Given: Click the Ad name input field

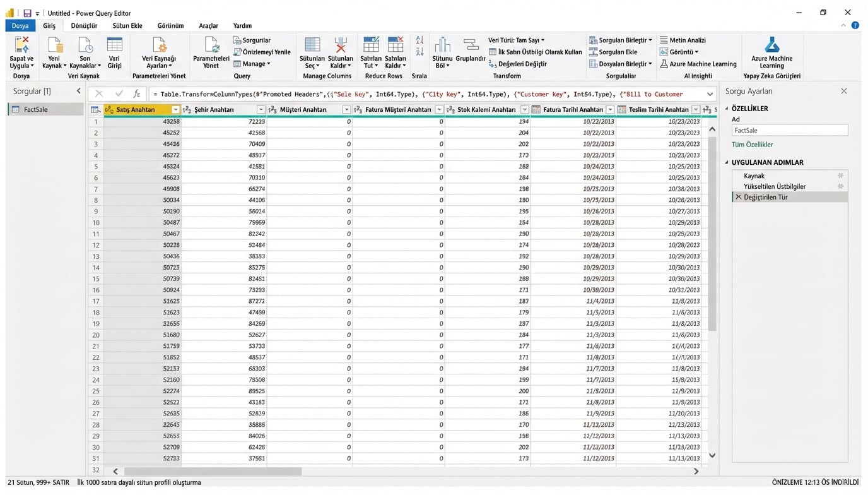Looking at the screenshot, I should pyautogui.click(x=789, y=130).
